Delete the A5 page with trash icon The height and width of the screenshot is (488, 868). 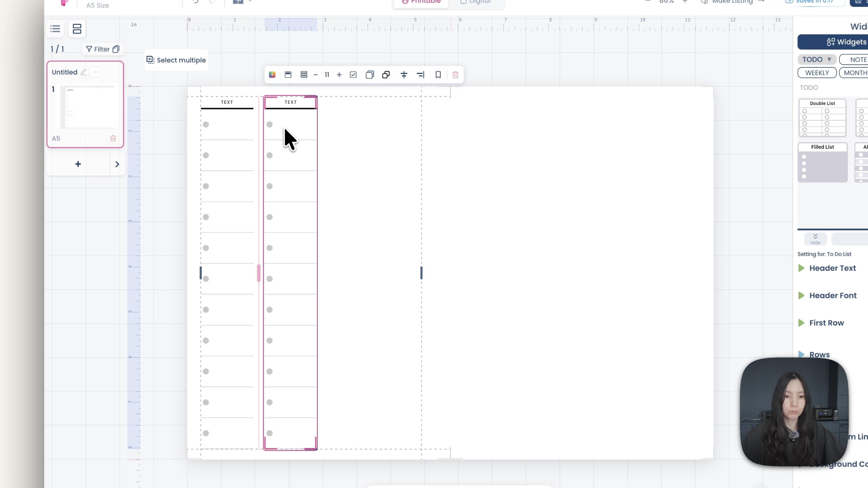coord(113,138)
